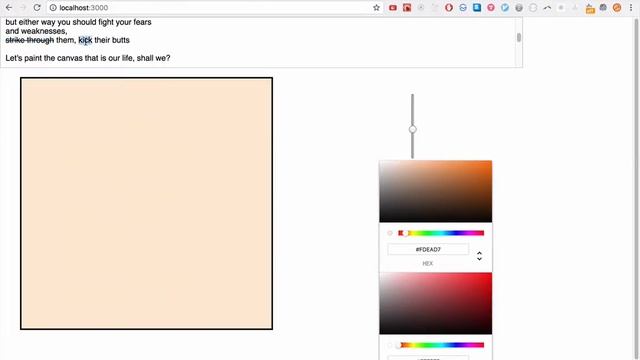640x360 pixels.
Task: Open the dark gray ghost-like extension icon
Action: point(603,7)
